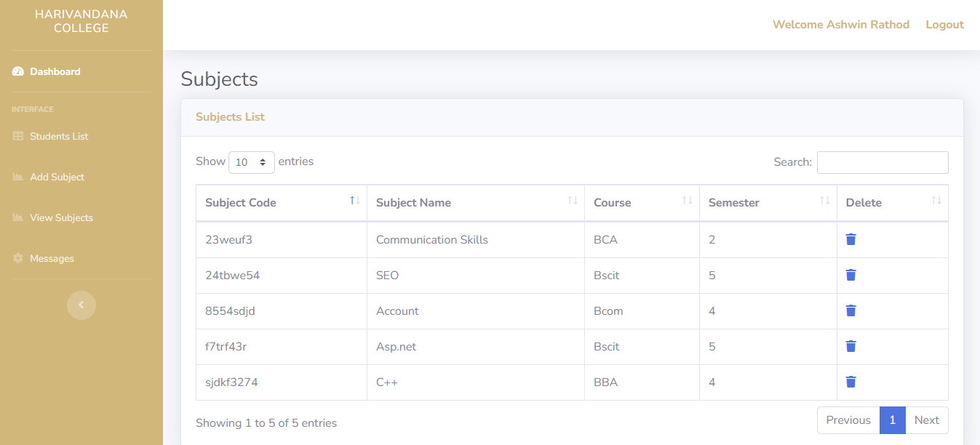
Task: Click the Logout link
Action: (x=944, y=24)
